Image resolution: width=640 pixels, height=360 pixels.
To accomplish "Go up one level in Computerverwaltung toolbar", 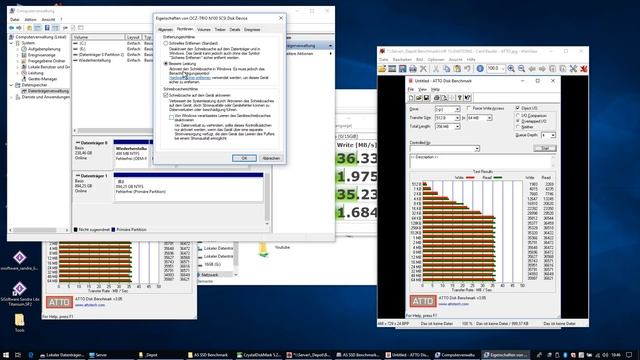I will tap(29, 28).
